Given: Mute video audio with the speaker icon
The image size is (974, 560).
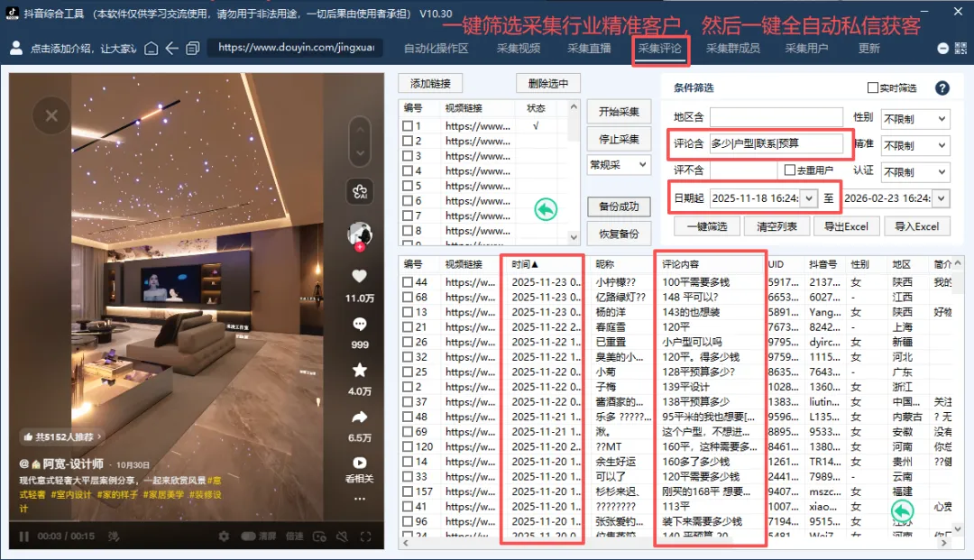Looking at the screenshot, I should 342,537.
